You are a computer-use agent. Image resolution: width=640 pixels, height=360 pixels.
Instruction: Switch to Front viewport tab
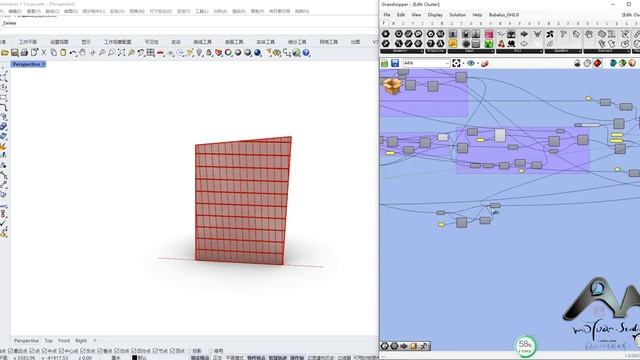click(x=64, y=340)
